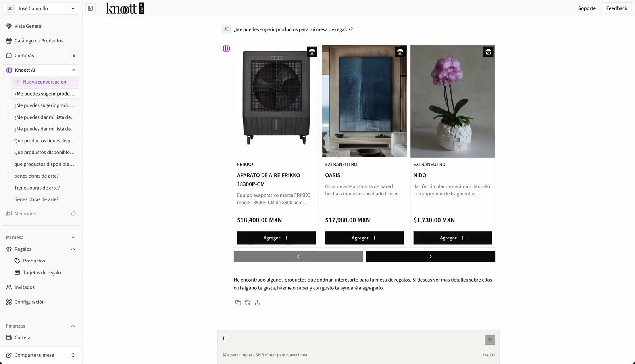
Task: Click the store icon on NIDO card
Action: coord(488,52)
